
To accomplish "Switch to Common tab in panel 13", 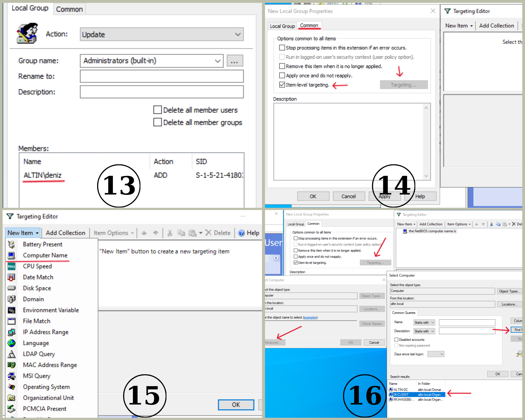I will click(69, 9).
